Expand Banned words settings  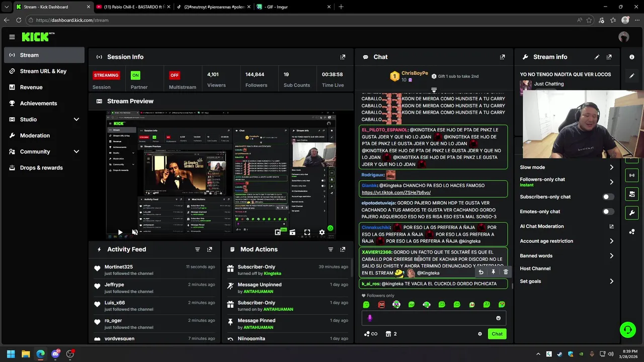pos(611,255)
